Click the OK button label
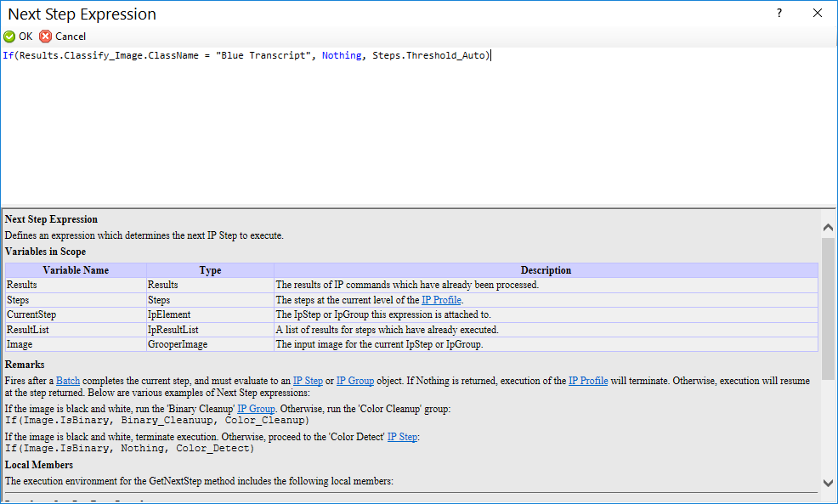 tap(25, 37)
